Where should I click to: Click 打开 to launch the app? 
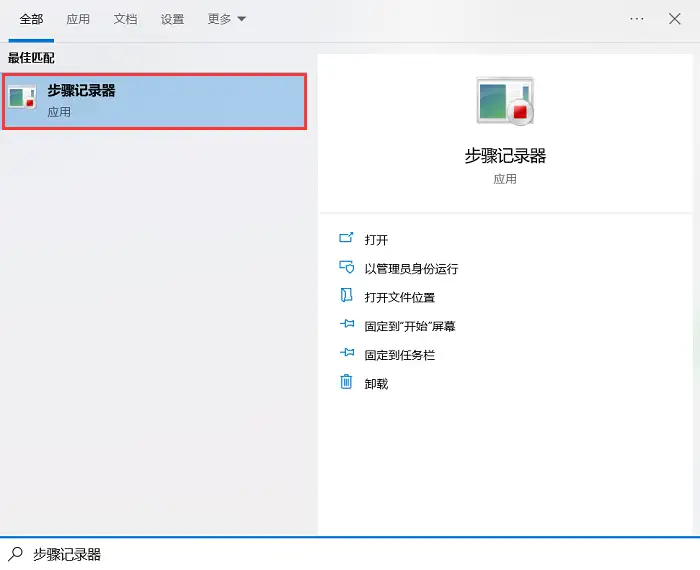pos(376,240)
